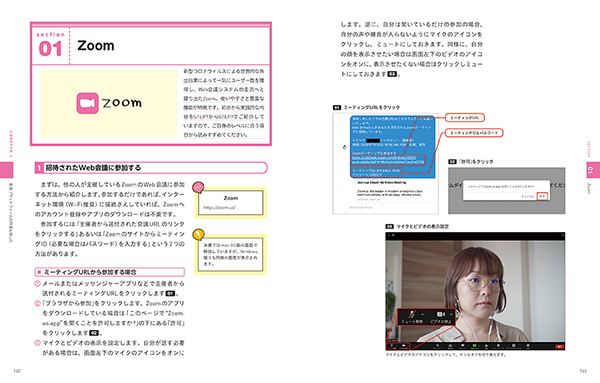Click the figure caption マイクとビデオの表示設定
600x383 pixels.
pos(422,227)
